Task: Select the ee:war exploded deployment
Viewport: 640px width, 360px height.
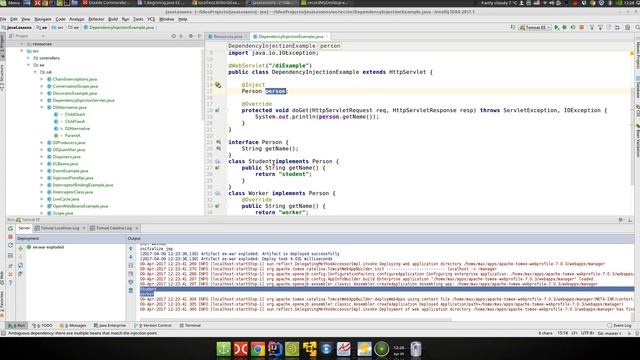Action: click(x=46, y=247)
